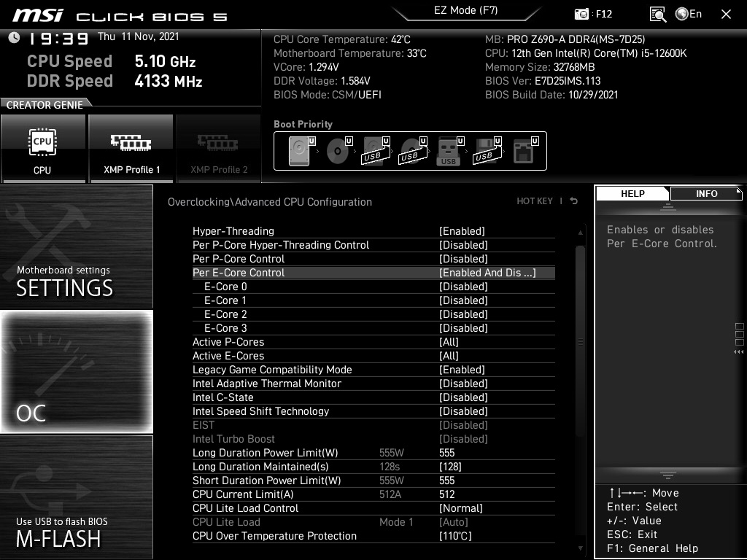Toggle E-Core 3 [Disabled] value

click(463, 327)
